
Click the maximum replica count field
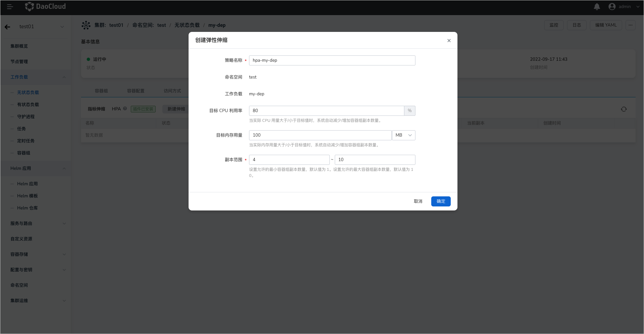pos(375,160)
